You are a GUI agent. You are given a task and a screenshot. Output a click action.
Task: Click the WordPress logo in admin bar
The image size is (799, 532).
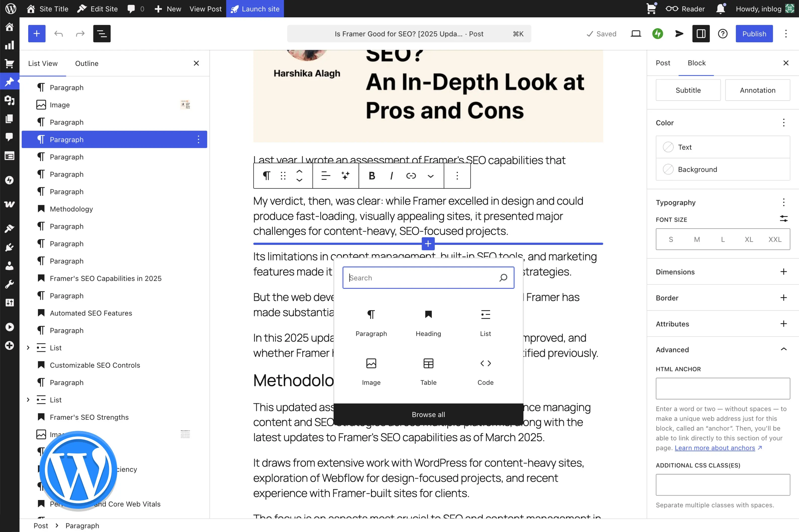pos(11,9)
